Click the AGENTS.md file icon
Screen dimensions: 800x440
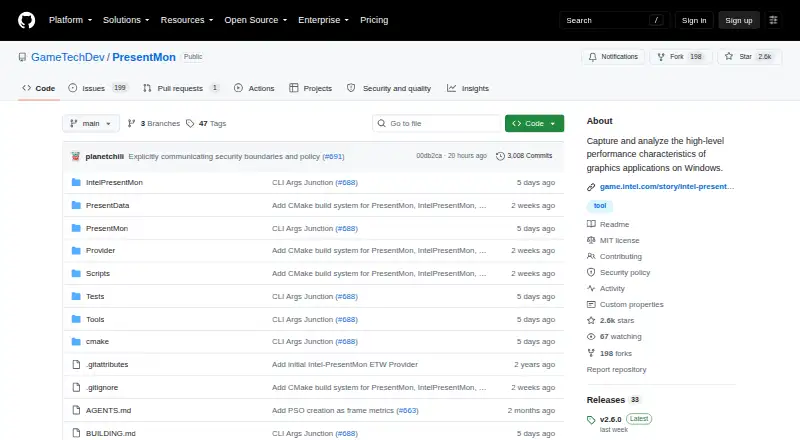click(76, 410)
